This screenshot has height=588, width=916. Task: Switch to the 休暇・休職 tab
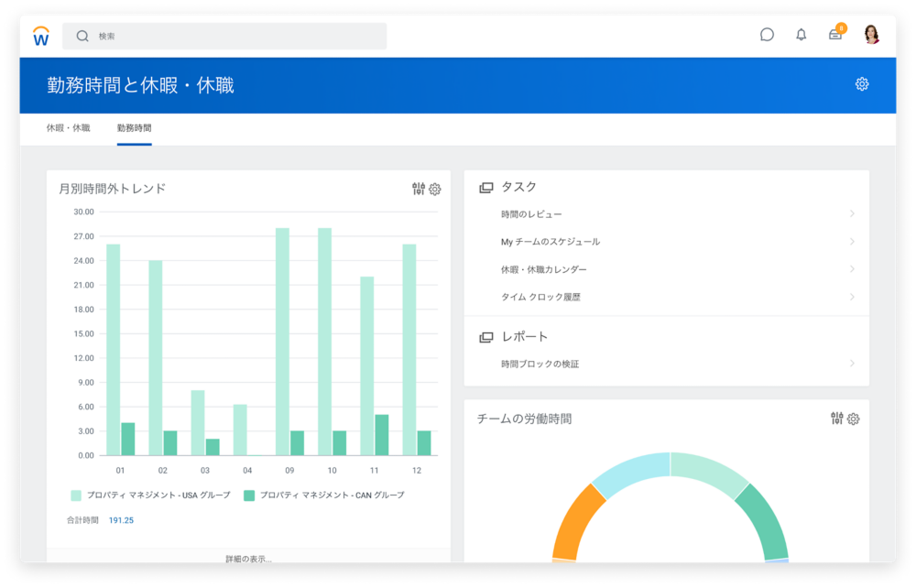(69, 128)
